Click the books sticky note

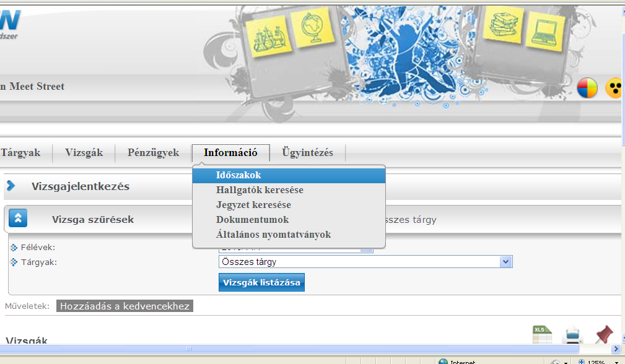504,24
